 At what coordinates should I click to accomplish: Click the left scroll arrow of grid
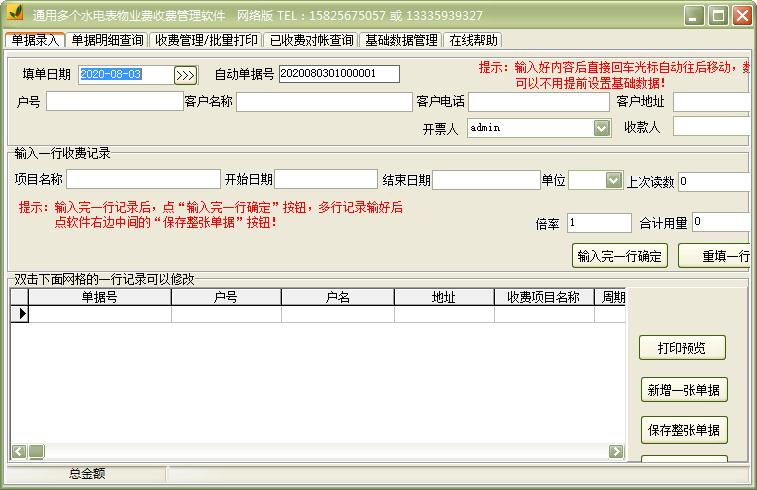click(17, 452)
